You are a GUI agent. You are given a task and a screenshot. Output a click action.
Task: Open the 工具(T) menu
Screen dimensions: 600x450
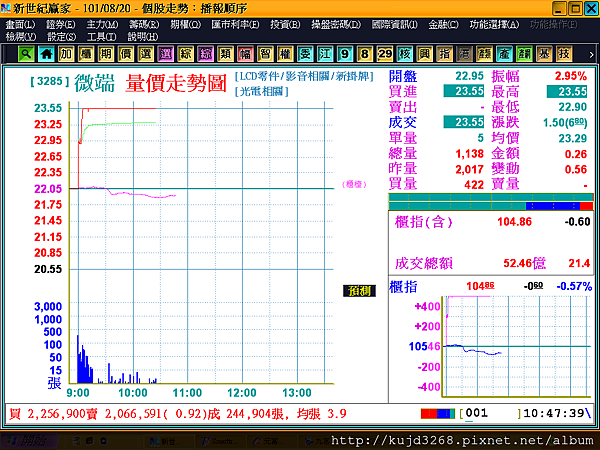point(101,37)
